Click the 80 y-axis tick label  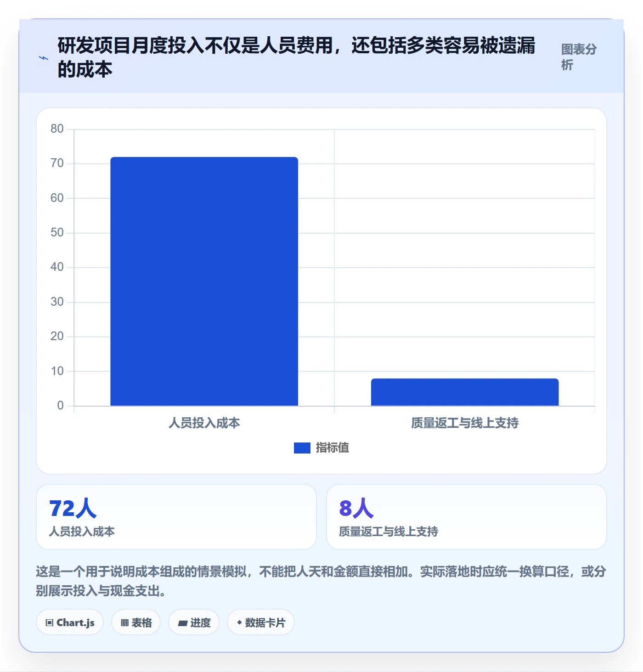pos(57,129)
